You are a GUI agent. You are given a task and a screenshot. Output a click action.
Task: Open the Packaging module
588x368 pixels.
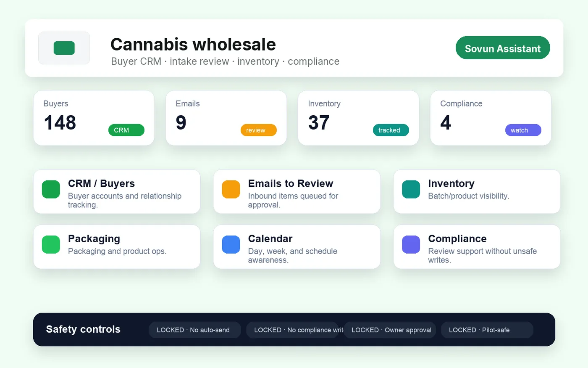click(x=117, y=247)
